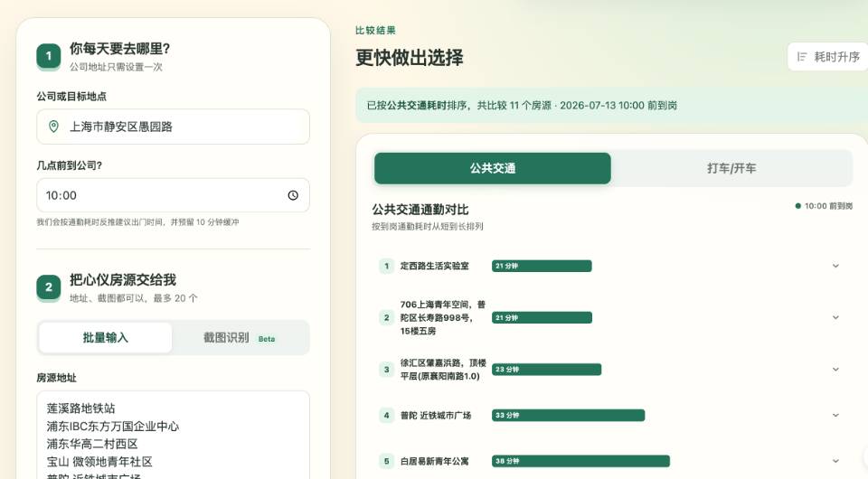Click the 33 分钟 commute bar

point(569,416)
